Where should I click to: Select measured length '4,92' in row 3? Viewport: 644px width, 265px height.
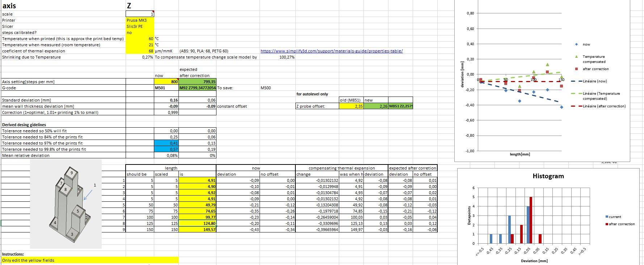pyautogui.click(x=198, y=193)
